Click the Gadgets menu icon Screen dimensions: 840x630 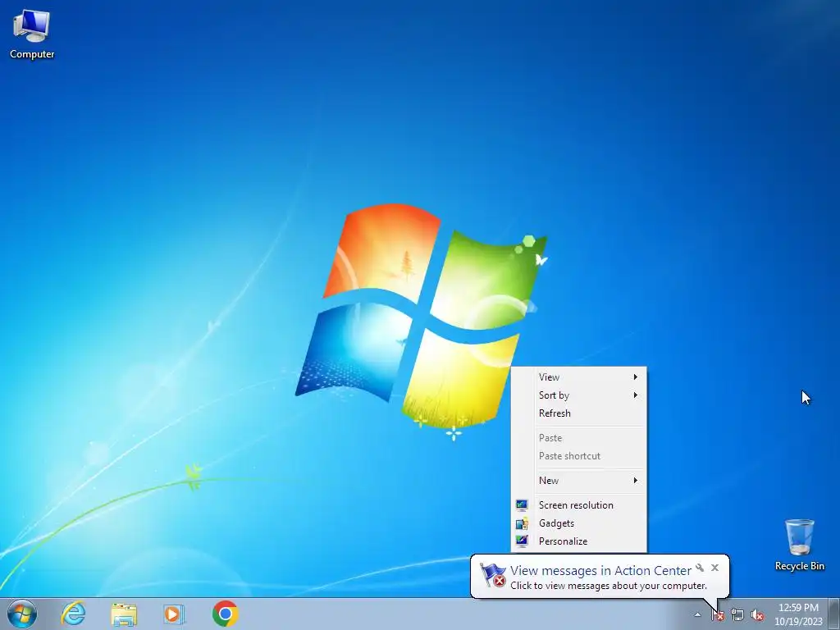(521, 523)
